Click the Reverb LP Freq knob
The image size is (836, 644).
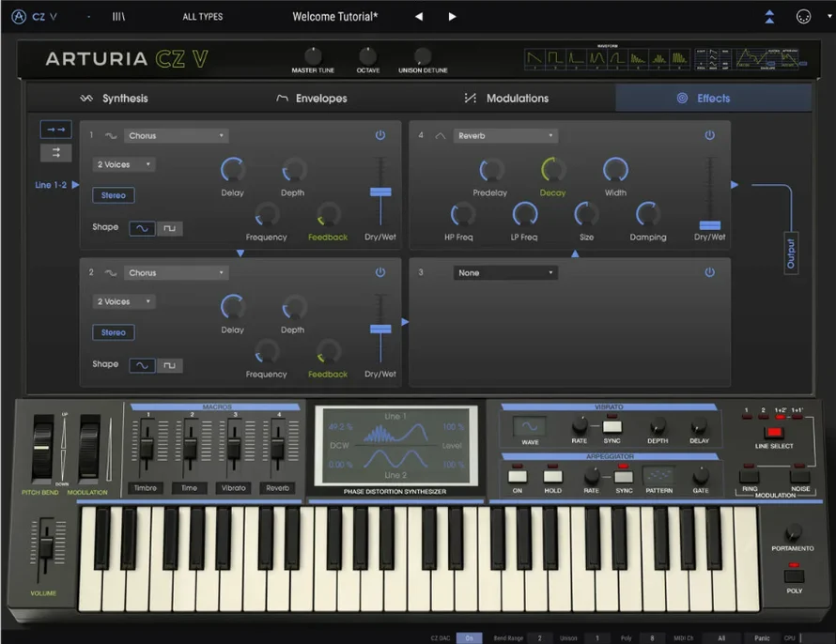(x=525, y=215)
